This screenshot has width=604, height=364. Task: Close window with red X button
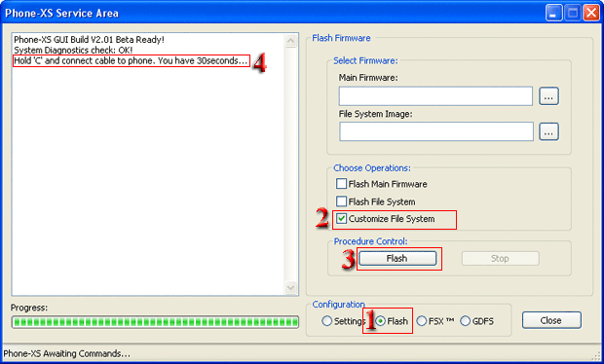591,14
